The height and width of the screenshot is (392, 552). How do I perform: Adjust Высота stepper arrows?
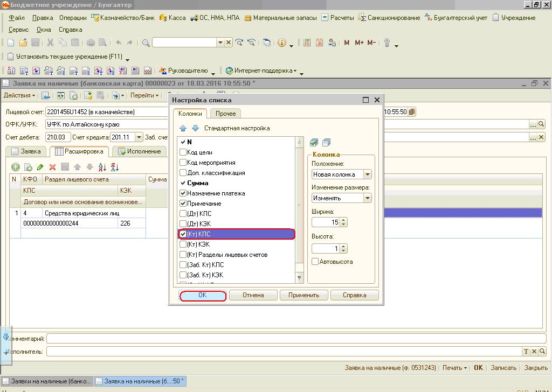click(x=343, y=249)
